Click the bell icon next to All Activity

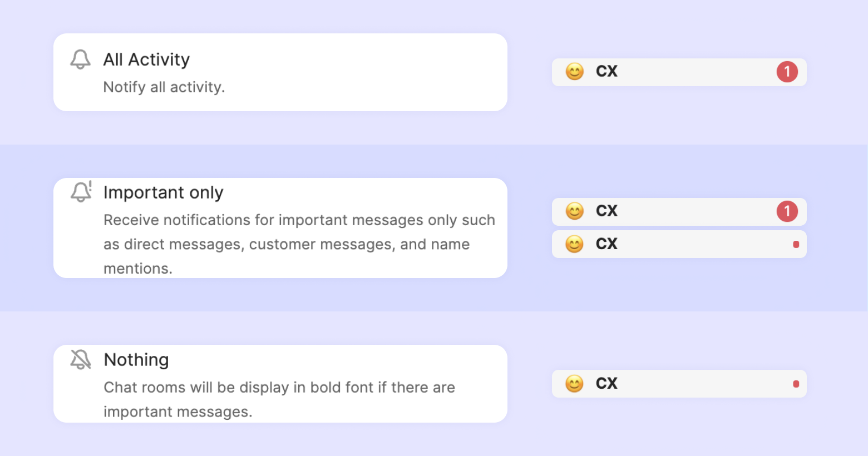click(80, 60)
